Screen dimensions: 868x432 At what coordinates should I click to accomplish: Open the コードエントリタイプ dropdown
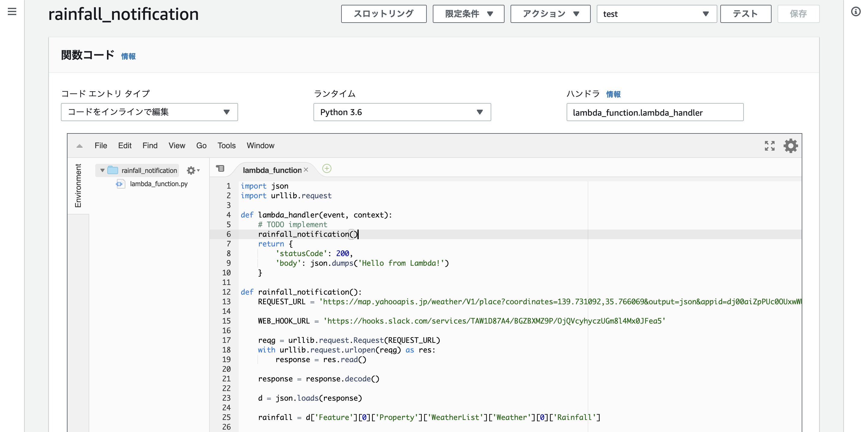tap(149, 112)
